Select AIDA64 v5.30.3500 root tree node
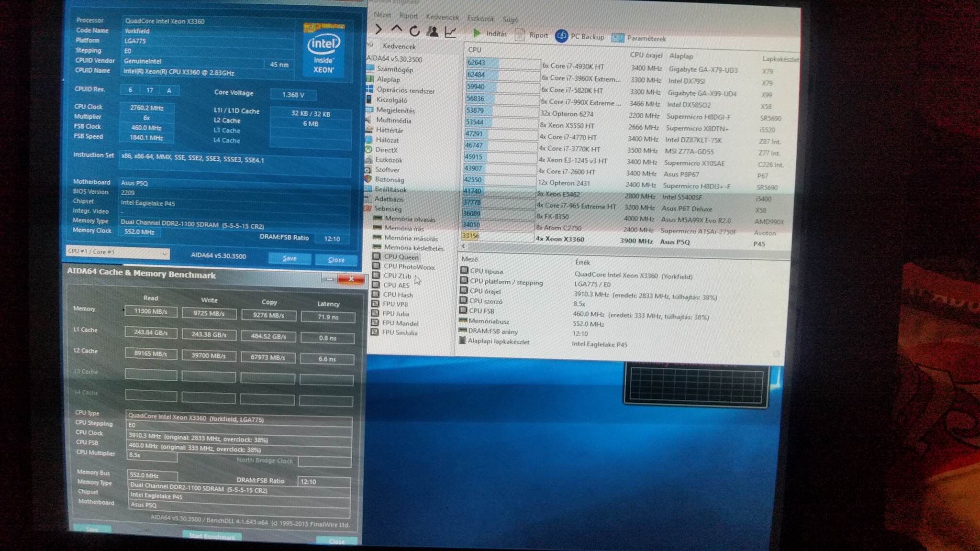The width and height of the screenshot is (980, 551). (395, 59)
